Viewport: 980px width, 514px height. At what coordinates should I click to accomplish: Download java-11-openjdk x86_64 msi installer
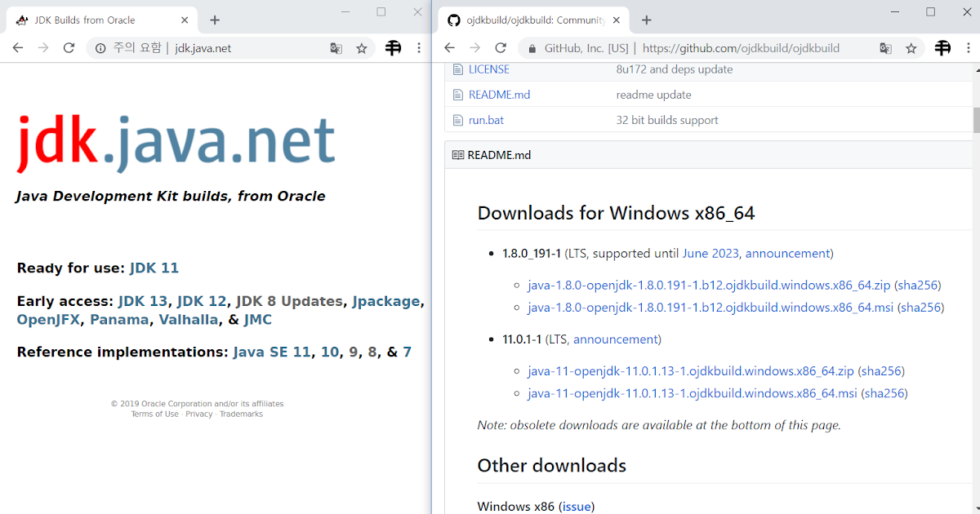click(693, 393)
